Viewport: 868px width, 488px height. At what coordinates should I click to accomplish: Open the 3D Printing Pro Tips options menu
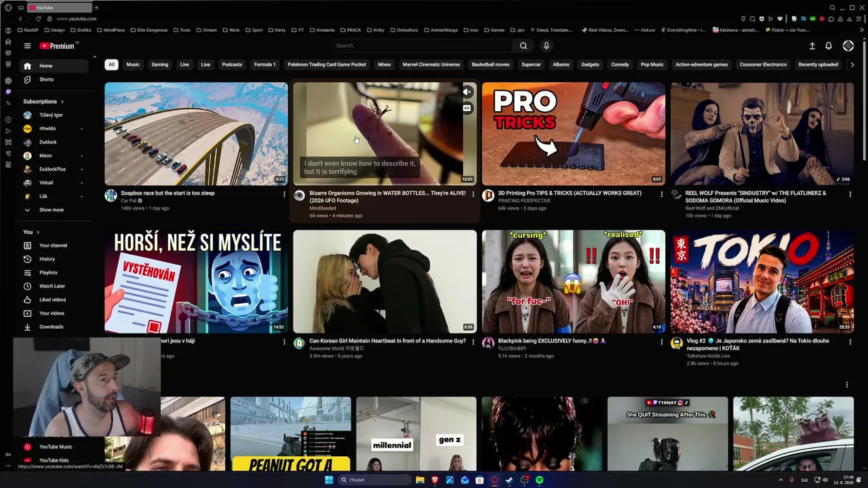[x=661, y=195]
